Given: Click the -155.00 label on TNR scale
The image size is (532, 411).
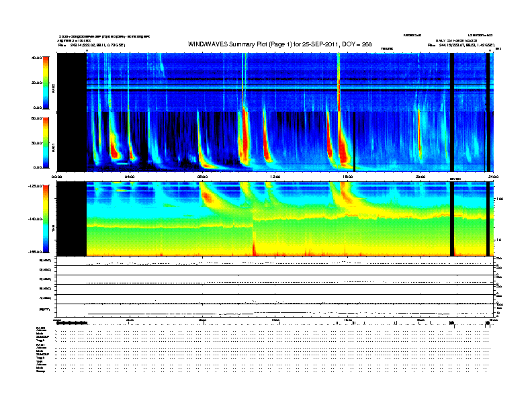Looking at the screenshot, I should tap(35, 252).
